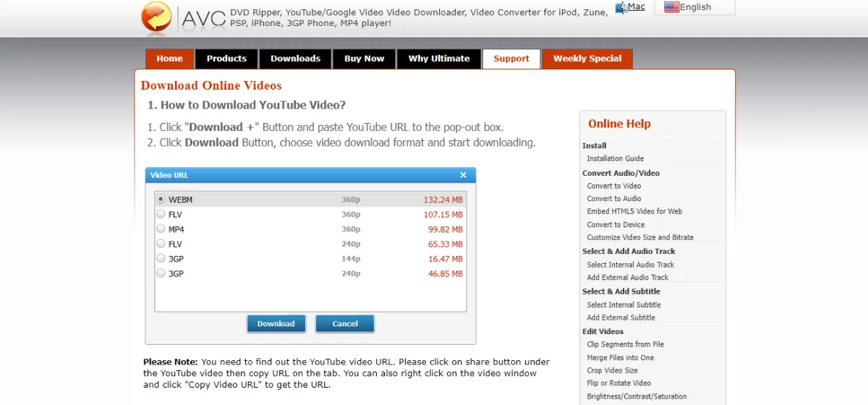Go to the Weekly Special tab

[587, 59]
